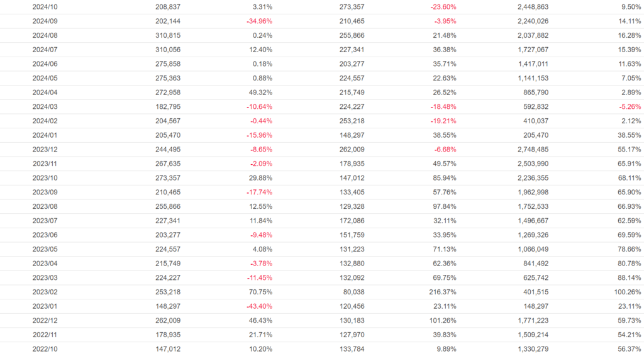Click the 216.37% growth cell
644x356 pixels.
443,292
